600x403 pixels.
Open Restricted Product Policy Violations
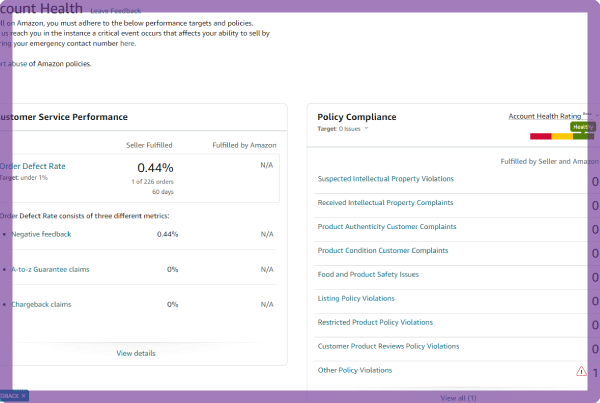coord(374,323)
